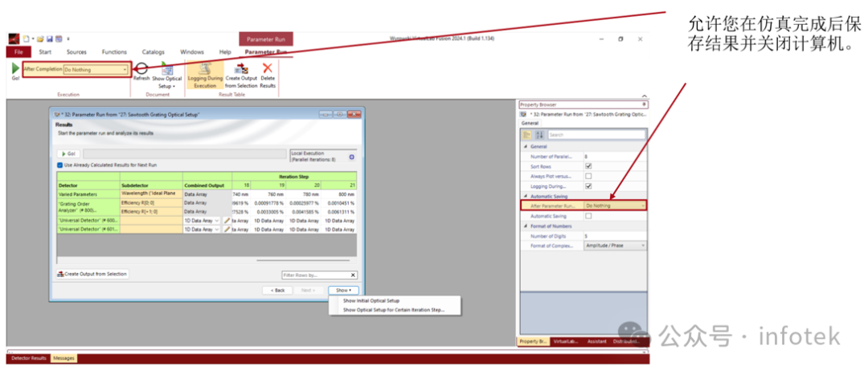Screen dimensions: 868x371
Task: Open the Help ribbon tab
Action: pos(225,52)
